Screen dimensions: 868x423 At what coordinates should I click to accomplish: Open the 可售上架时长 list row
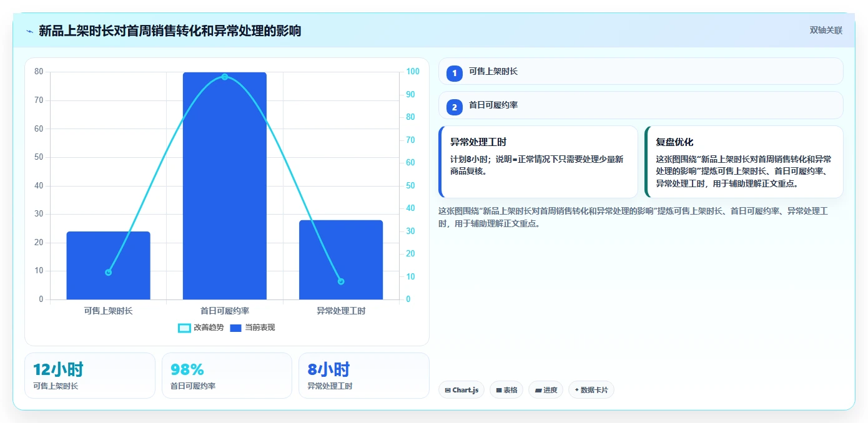641,71
